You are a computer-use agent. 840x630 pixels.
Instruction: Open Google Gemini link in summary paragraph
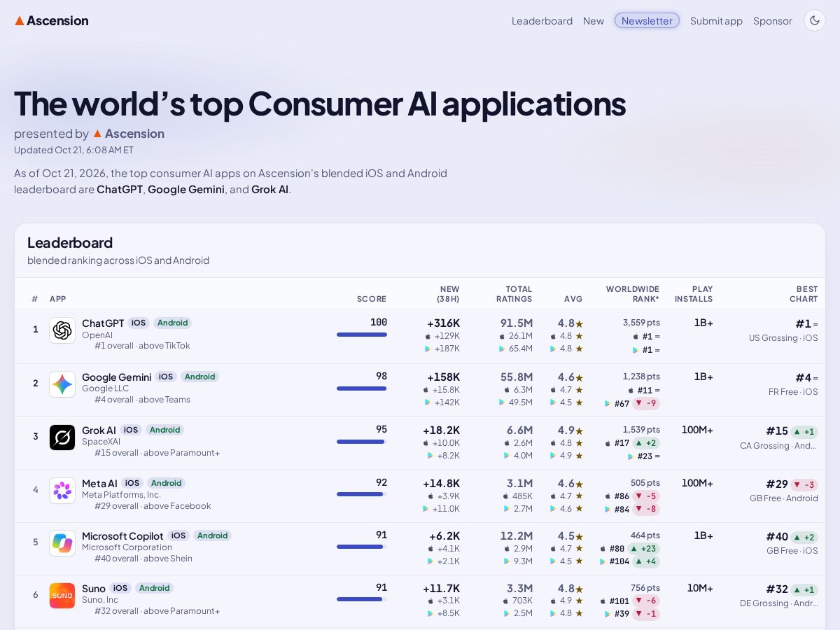186,189
